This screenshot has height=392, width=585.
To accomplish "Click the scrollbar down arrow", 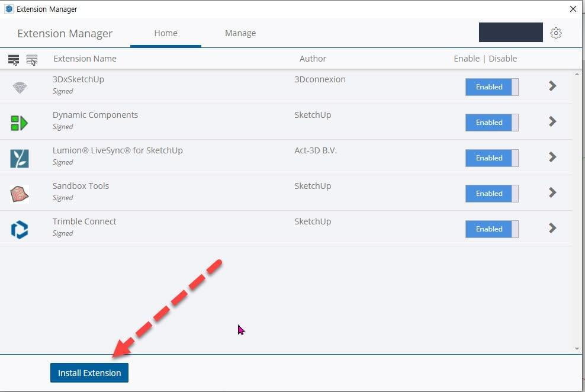I will point(577,349).
